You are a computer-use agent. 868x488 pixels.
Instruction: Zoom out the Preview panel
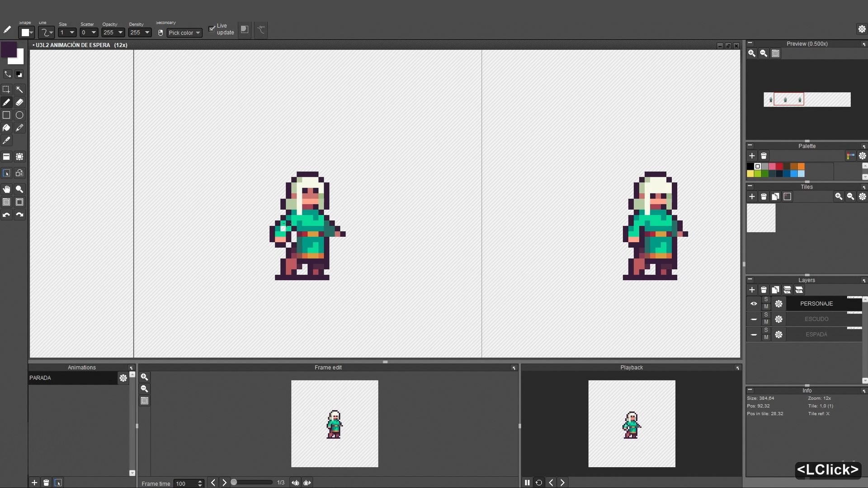tap(764, 53)
